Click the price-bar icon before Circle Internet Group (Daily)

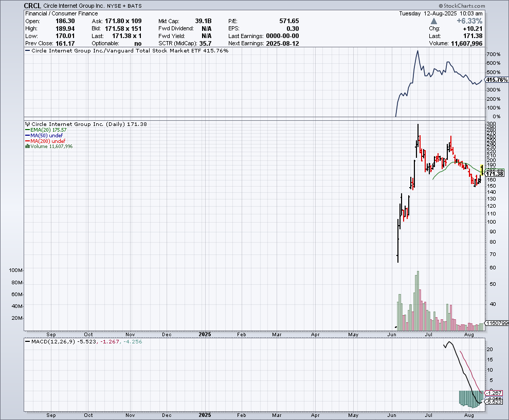[x=28, y=124]
